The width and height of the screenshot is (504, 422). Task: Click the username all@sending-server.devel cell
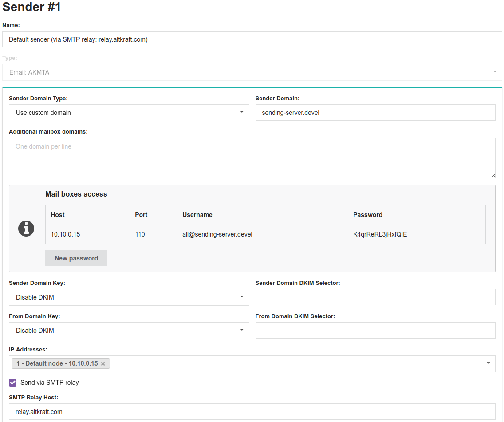click(x=217, y=234)
